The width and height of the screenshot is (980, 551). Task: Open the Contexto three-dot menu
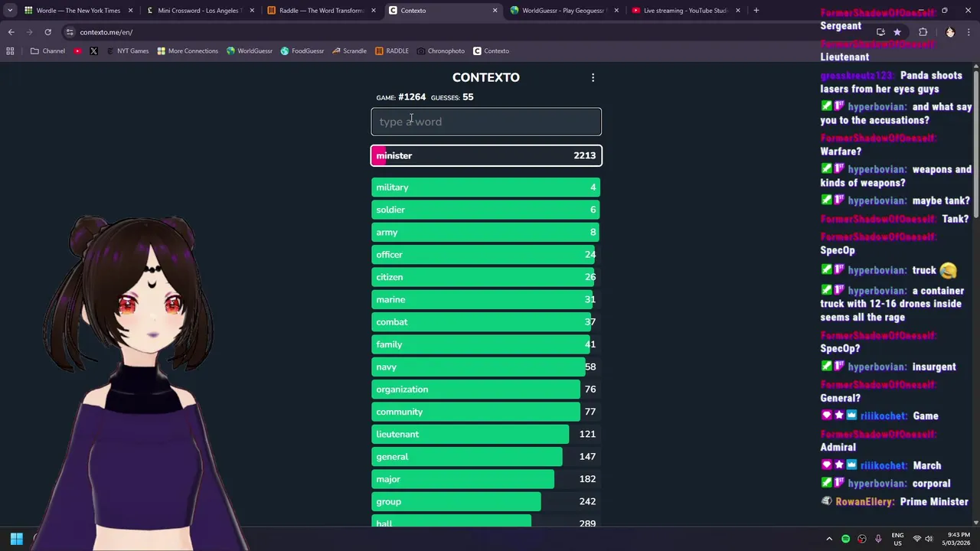593,77
